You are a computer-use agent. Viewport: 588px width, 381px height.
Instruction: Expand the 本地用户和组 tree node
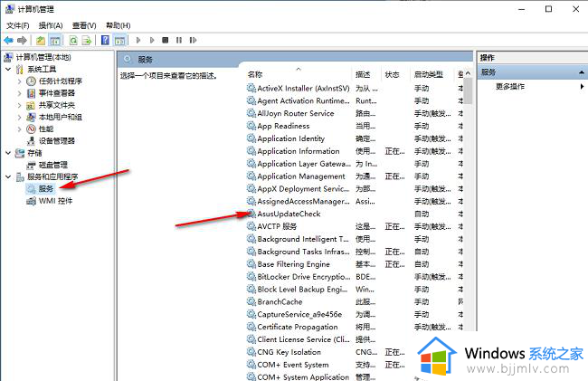(19, 117)
